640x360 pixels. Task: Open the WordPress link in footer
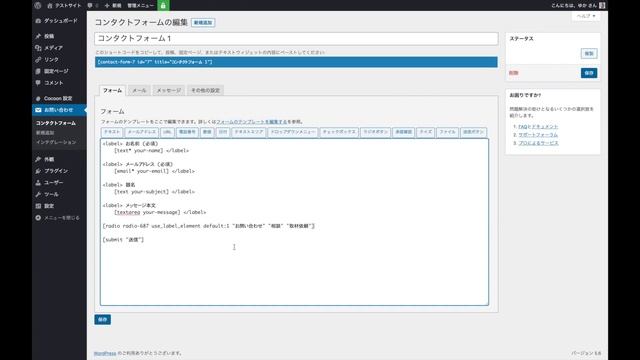(105, 353)
